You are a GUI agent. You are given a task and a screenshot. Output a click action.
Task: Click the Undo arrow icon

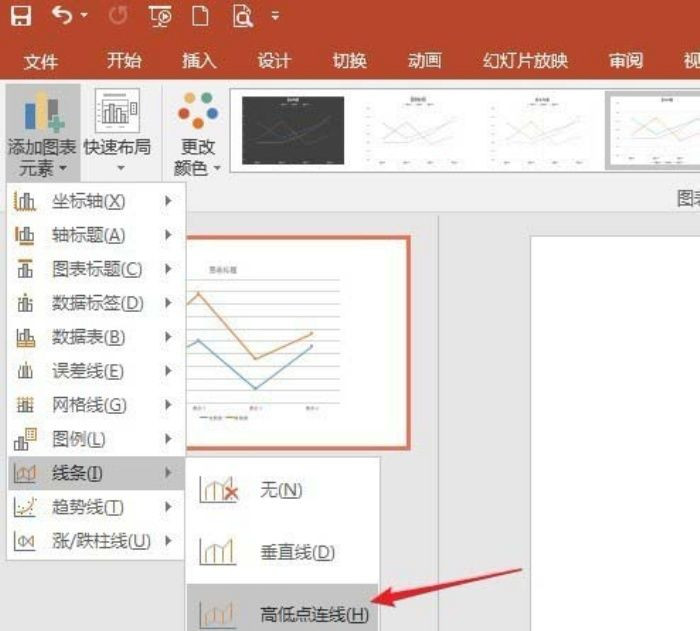tap(62, 16)
